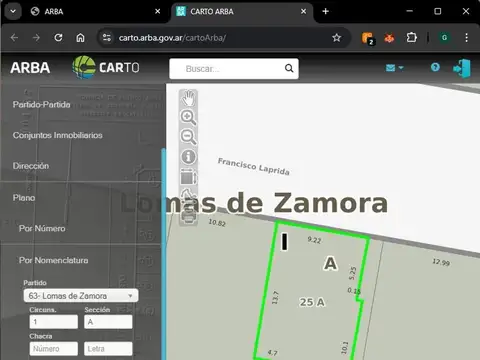Screen dimensions: 480x360
Task: Click the site information icon in address bar
Action: (107, 38)
